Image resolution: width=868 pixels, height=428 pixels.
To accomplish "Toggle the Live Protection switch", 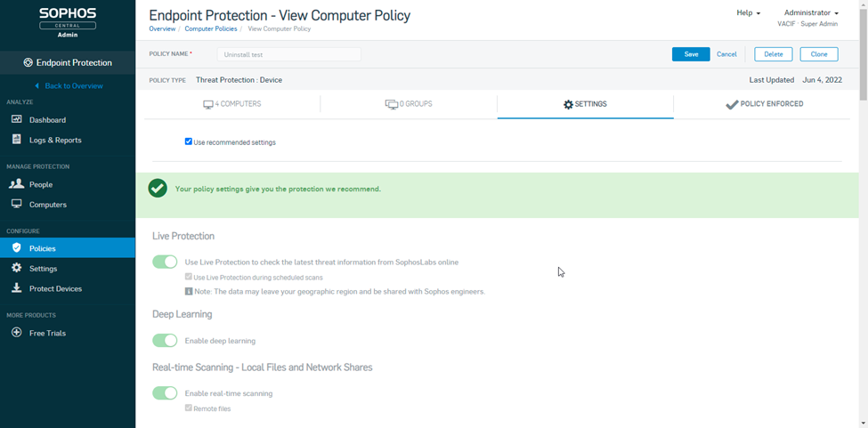I will pos(165,262).
